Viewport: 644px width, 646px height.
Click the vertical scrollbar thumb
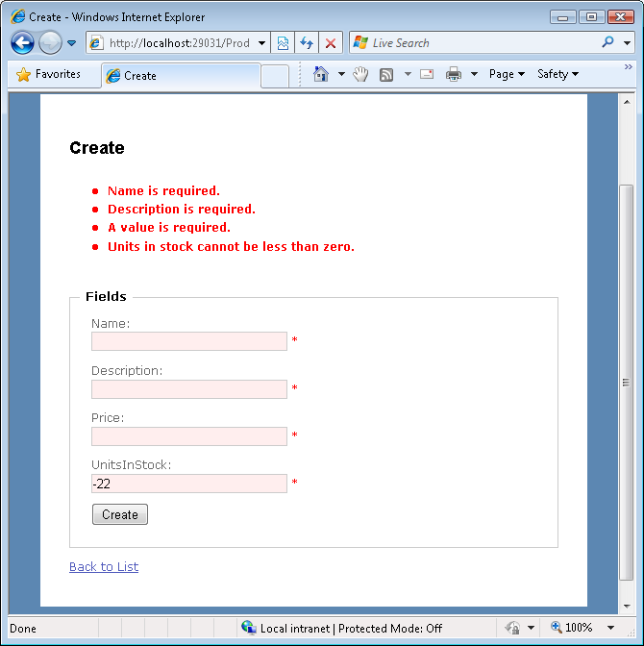pos(627,382)
